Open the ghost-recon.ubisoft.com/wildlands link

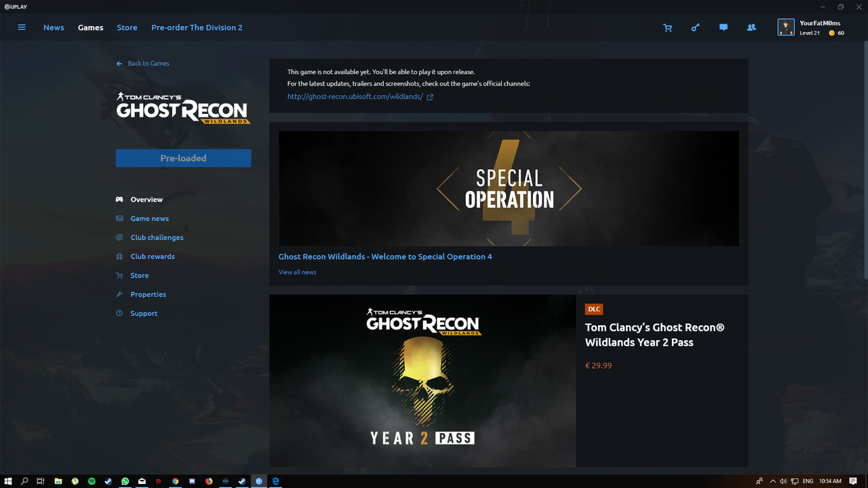[355, 97]
